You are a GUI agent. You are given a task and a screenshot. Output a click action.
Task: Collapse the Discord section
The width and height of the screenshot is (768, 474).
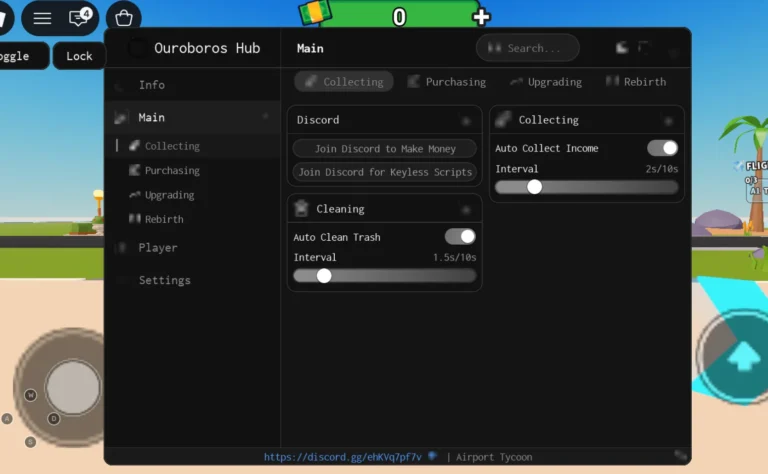pyautogui.click(x=466, y=120)
